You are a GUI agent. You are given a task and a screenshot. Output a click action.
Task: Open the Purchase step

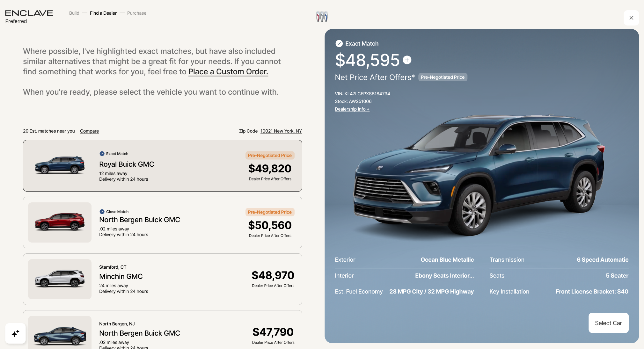click(136, 13)
